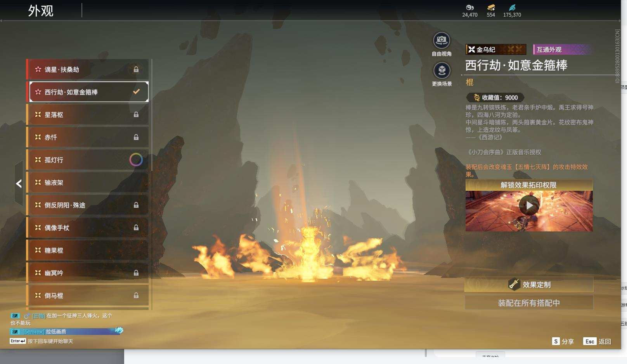Click the 175,370 currency amount
Screen dimensions: 627x364
pos(512,15)
